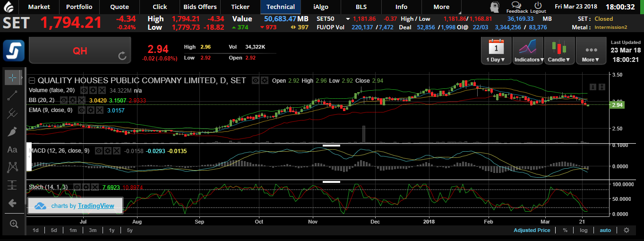The height and width of the screenshot is (241, 644).
Task: Hide the Stoch indicator via eye
Action: 77,187
